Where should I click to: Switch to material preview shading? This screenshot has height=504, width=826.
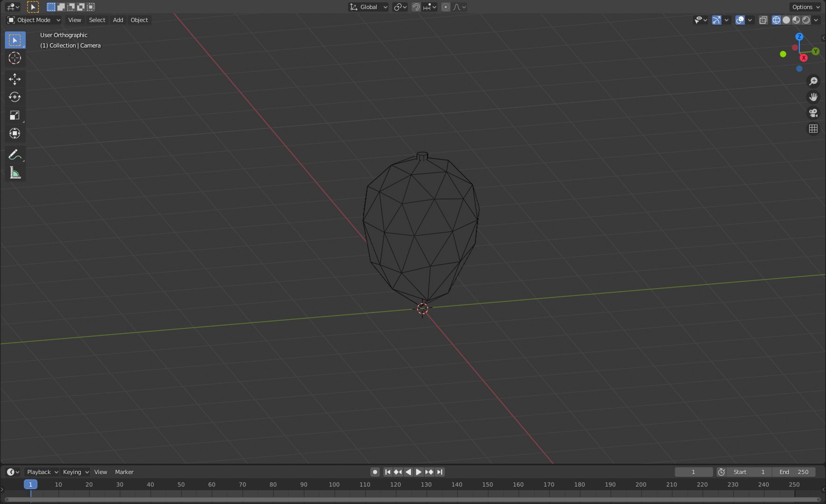coord(796,20)
